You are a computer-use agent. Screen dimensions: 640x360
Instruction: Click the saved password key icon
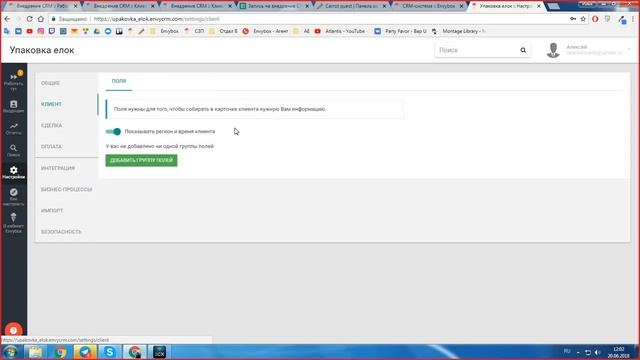click(573, 19)
